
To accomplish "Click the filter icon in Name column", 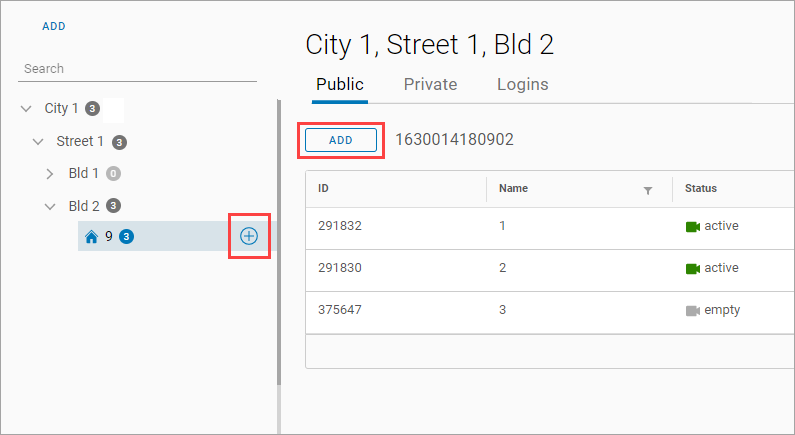I will coord(647,190).
